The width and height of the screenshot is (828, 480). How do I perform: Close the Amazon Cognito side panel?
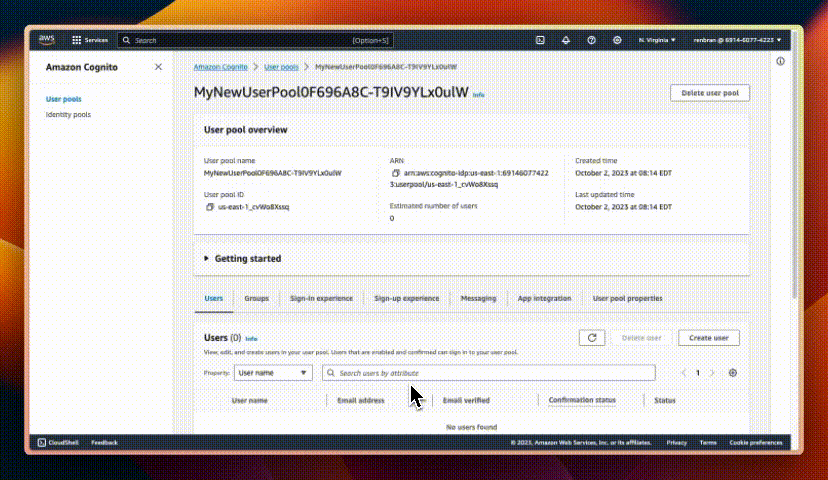158,67
